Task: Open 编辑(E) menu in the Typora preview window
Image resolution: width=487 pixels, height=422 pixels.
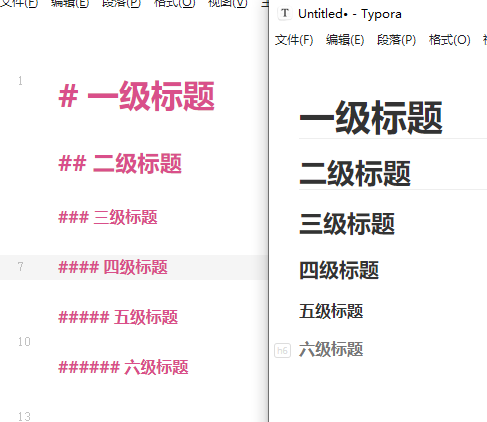Action: (345, 40)
